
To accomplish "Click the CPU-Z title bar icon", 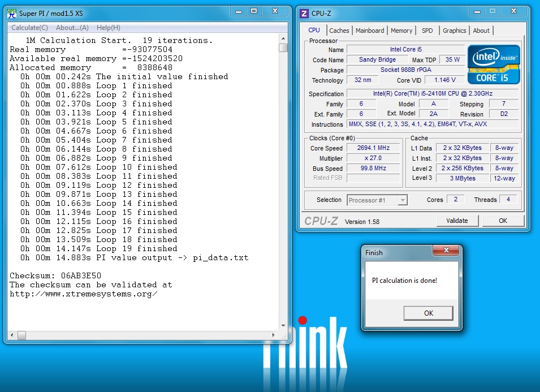I will [x=304, y=13].
